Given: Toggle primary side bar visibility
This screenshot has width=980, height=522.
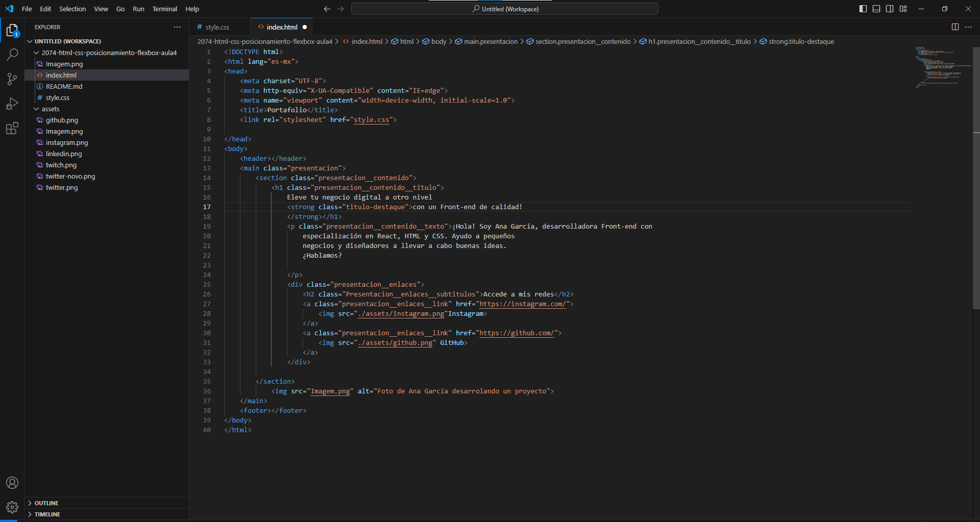Looking at the screenshot, I should pos(863,9).
